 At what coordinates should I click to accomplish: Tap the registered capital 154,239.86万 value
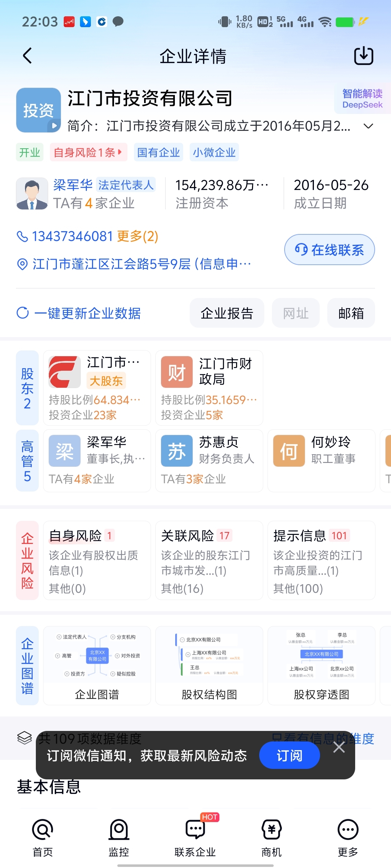222,185
